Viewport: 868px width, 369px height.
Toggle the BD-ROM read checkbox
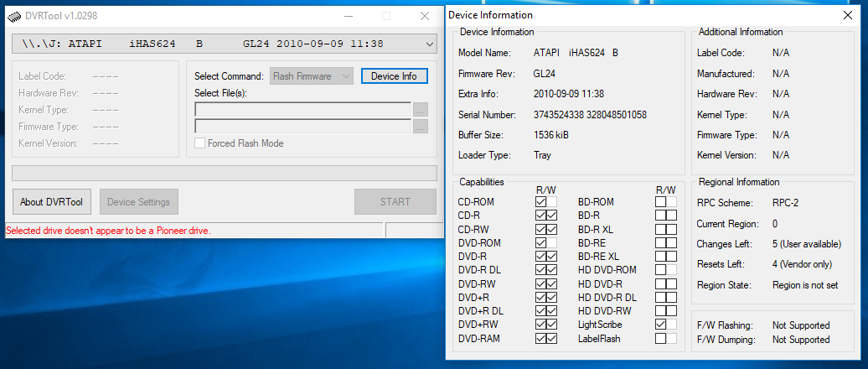[660, 201]
